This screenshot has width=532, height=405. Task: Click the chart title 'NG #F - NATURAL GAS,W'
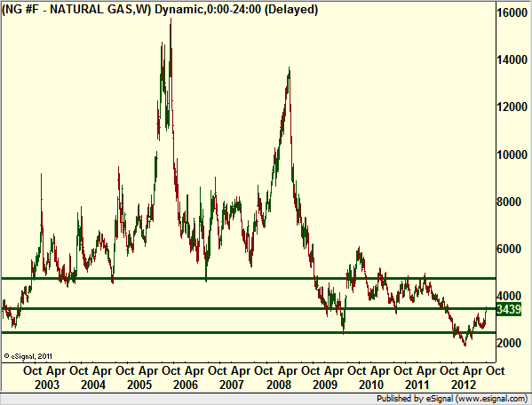pos(76,9)
